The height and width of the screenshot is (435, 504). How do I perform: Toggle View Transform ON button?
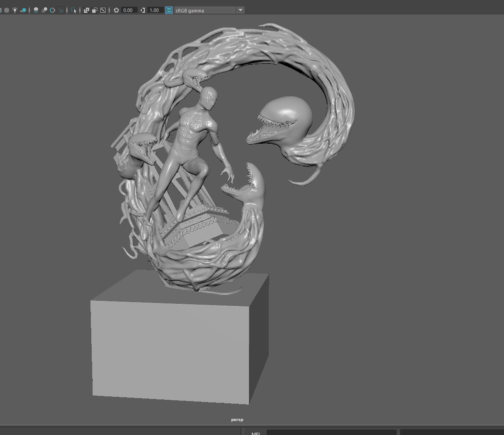[169, 10]
